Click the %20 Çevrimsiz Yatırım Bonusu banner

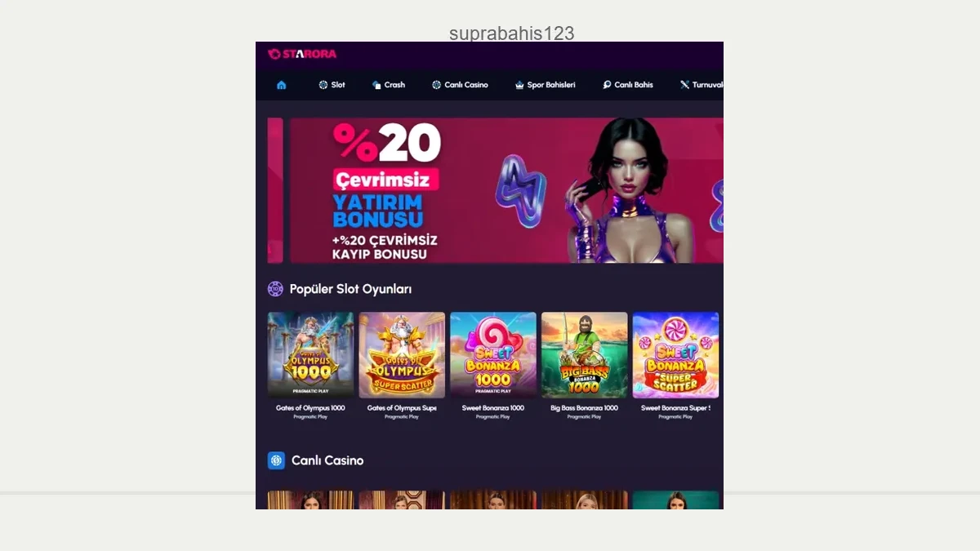[506, 190]
